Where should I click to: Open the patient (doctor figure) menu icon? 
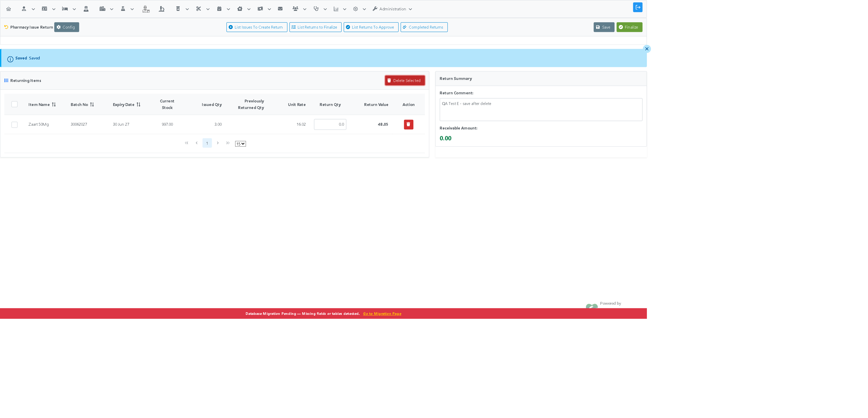click(24, 9)
